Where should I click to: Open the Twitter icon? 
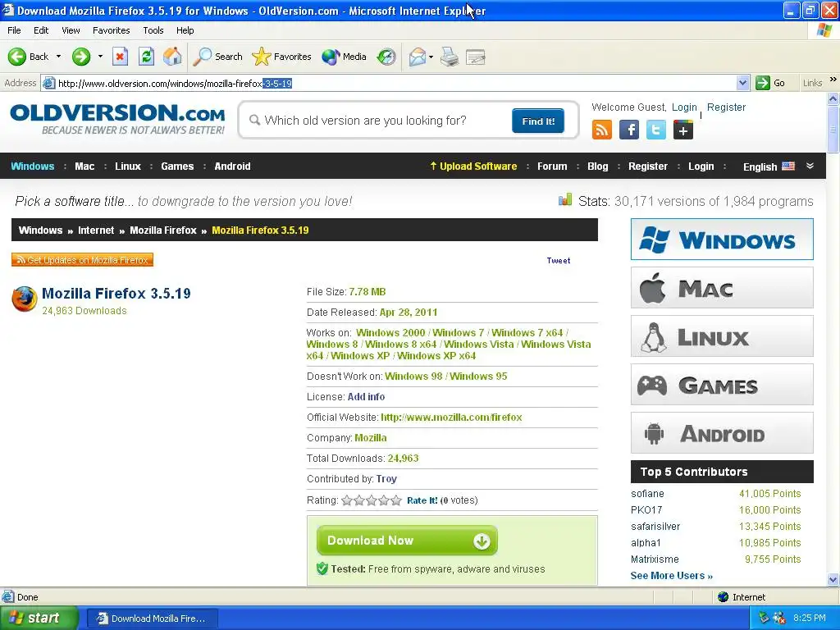coord(655,130)
